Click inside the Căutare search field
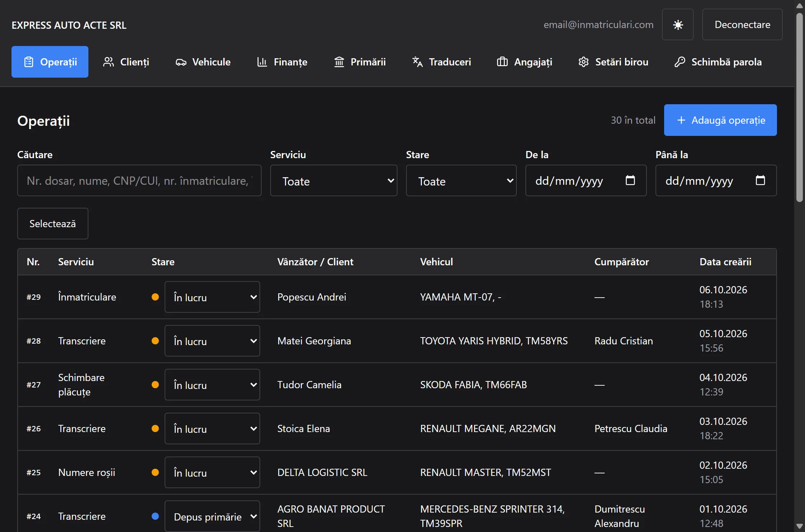The height and width of the screenshot is (532, 805). 139,180
